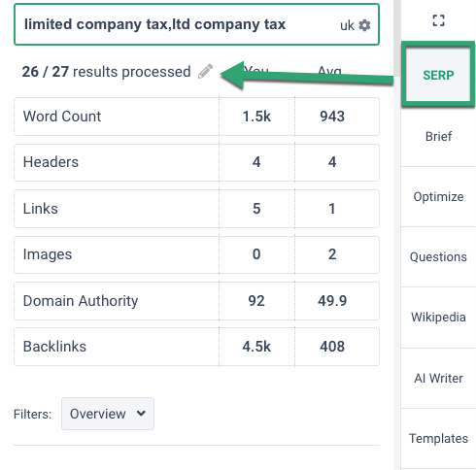This screenshot has width=476, height=470.
Task: Open settings gear next to uk
Action: click(364, 25)
